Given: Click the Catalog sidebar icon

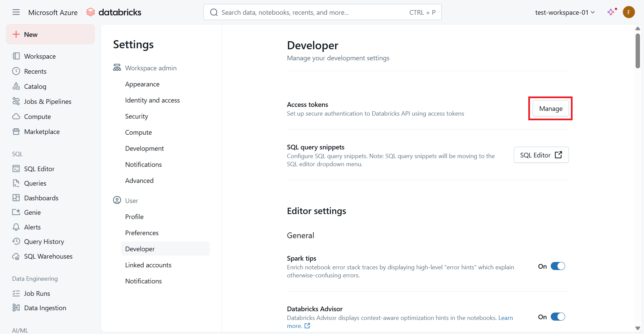Looking at the screenshot, I should 16,86.
